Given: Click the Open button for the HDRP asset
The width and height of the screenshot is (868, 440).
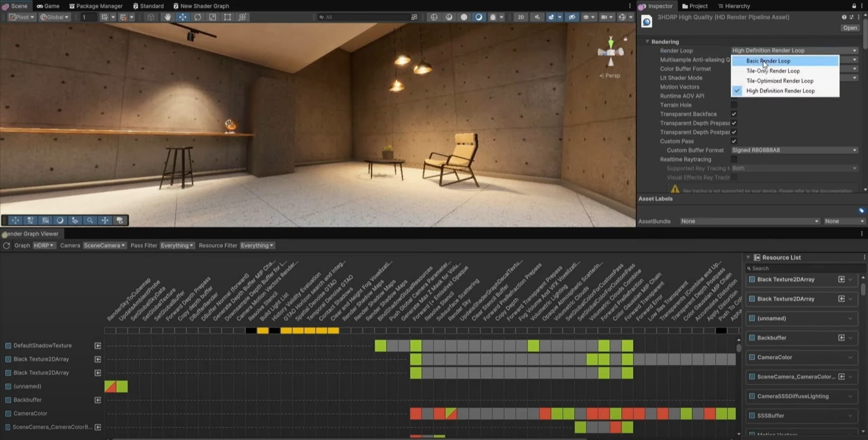Looking at the screenshot, I should (x=849, y=28).
